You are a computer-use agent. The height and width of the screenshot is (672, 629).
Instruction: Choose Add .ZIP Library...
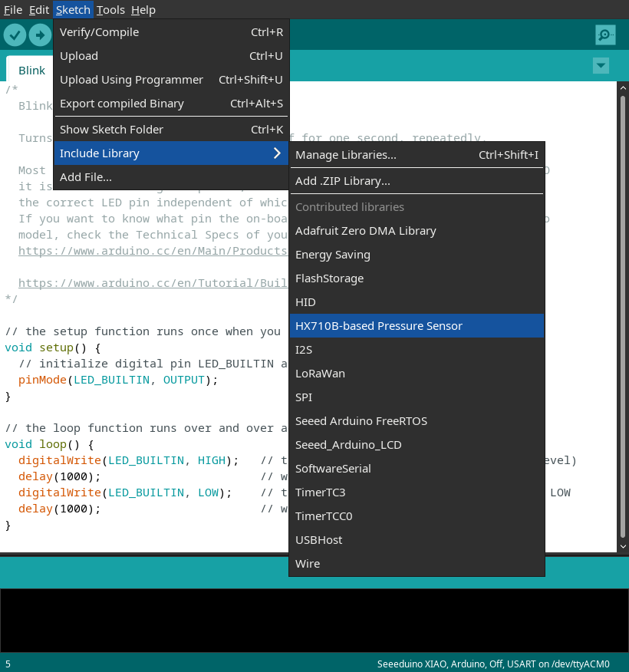pos(417,181)
